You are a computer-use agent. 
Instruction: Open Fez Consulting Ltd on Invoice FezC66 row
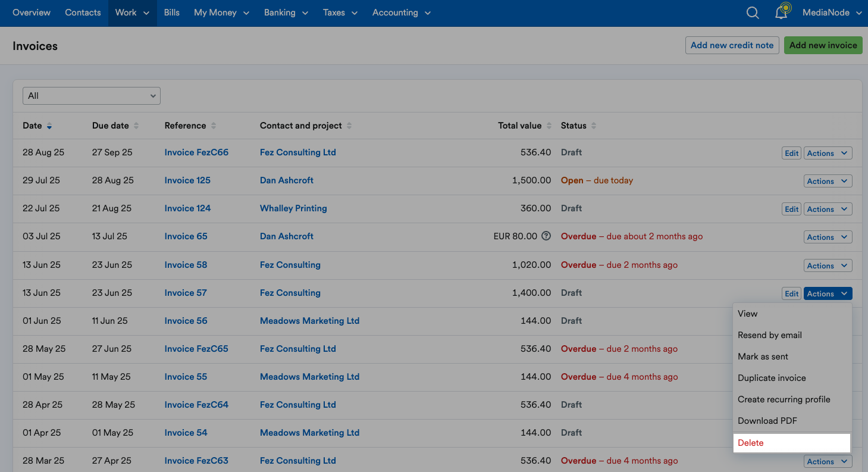click(x=298, y=152)
